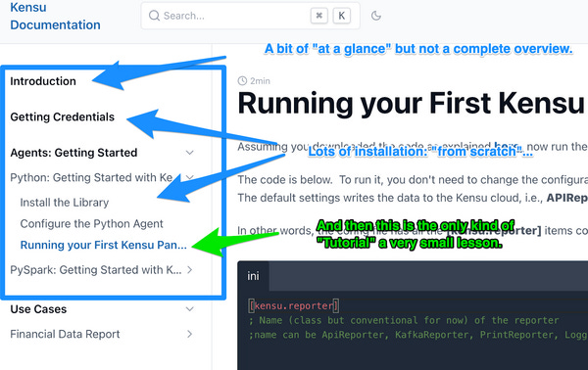Expand the PySpark Getting Started chevron
Screen dimensions: 588x370
pos(190,270)
